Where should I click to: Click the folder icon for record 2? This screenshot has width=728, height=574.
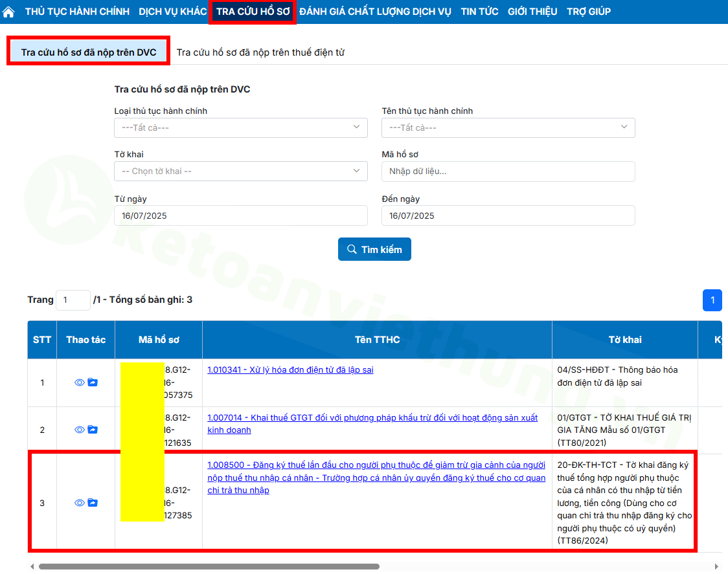point(93,429)
